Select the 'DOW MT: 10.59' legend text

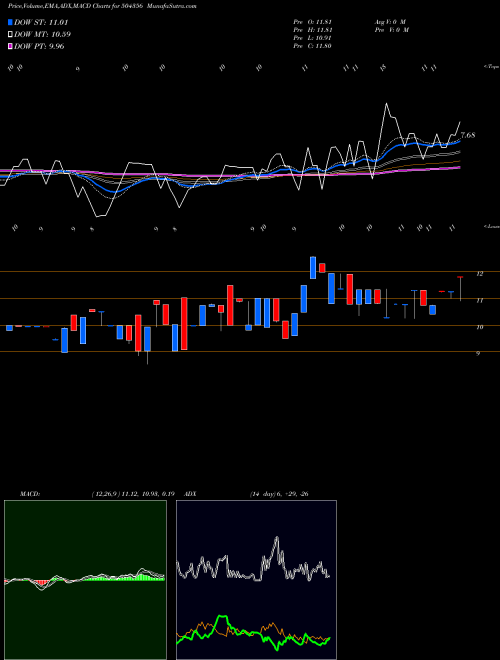coord(42,35)
